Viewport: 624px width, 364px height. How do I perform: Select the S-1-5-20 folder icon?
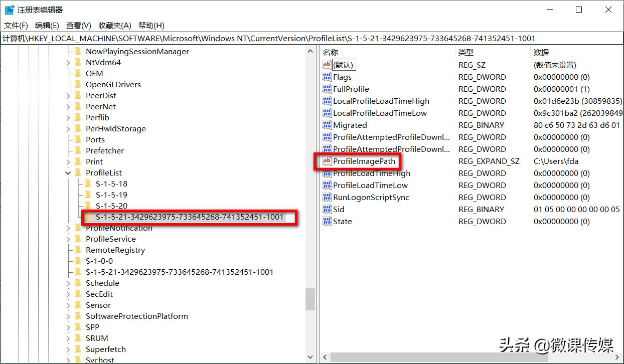88,206
